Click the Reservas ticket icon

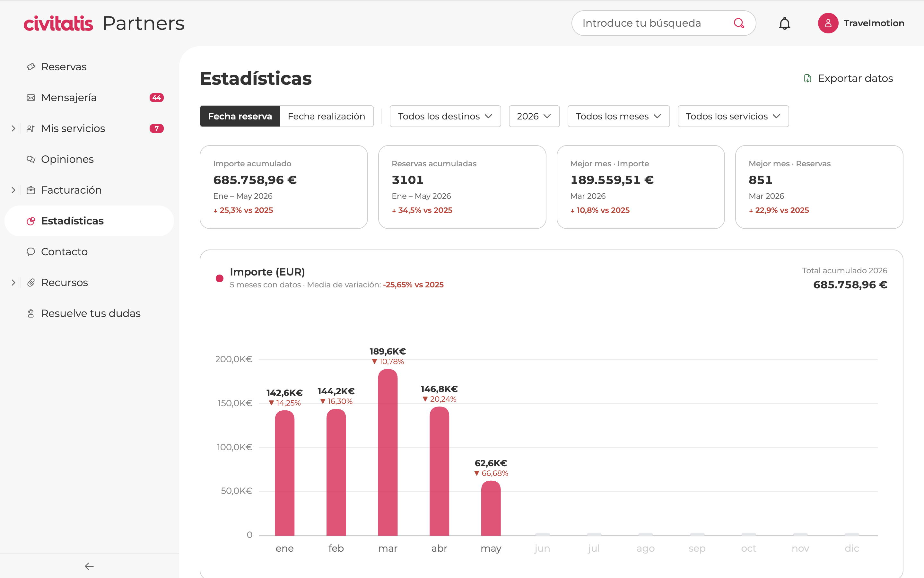31,67
